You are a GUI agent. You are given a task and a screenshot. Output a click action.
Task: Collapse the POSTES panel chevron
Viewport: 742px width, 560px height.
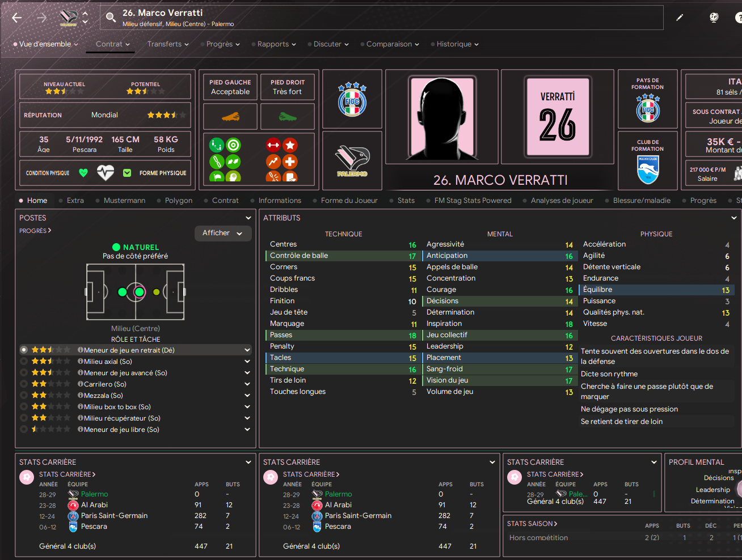click(248, 218)
